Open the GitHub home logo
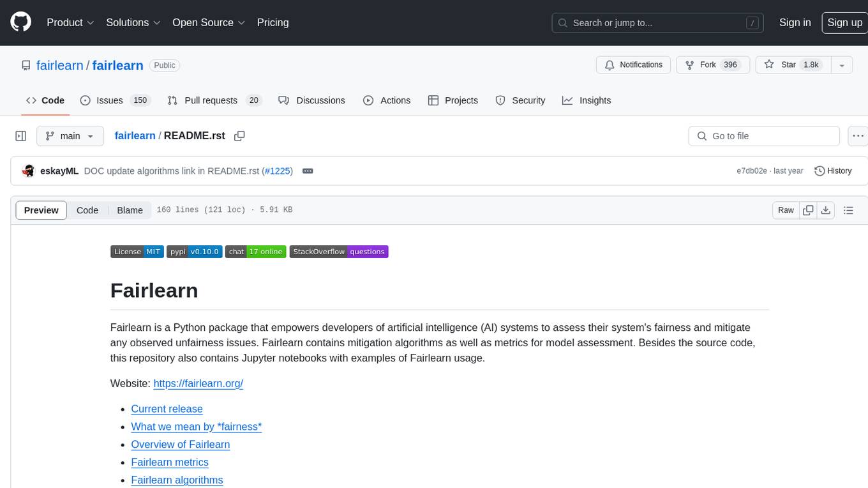Screen dimensions: 868x488 [21, 22]
